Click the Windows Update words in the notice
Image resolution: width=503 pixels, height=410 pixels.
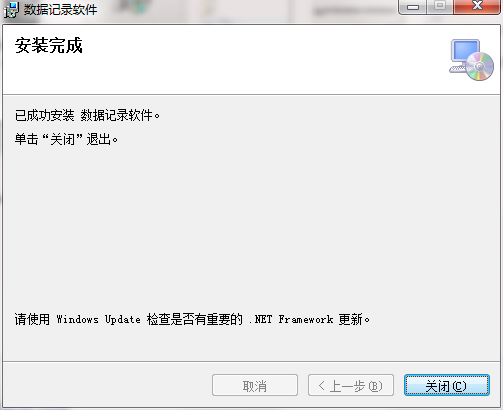click(x=98, y=319)
